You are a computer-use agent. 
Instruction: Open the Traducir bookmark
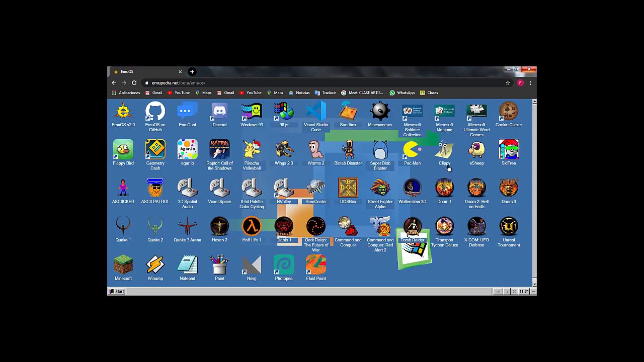coord(325,93)
